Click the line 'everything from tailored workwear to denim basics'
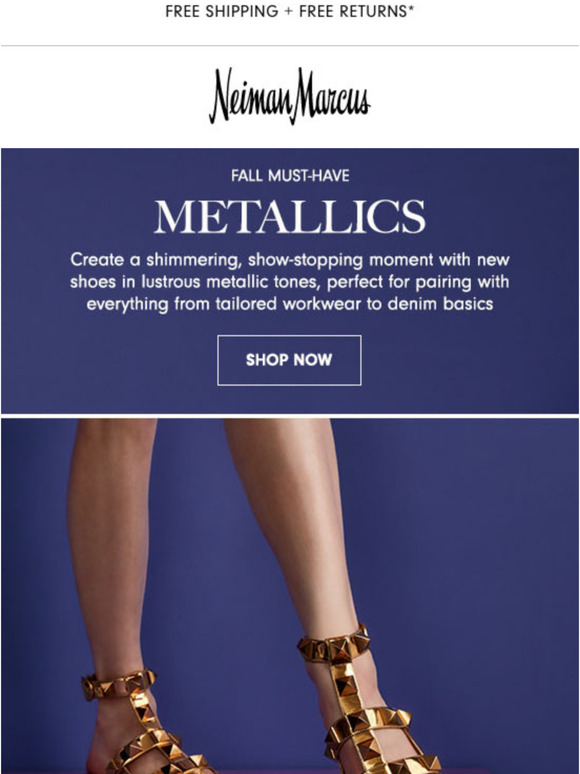This screenshot has height=774, width=580. [290, 304]
